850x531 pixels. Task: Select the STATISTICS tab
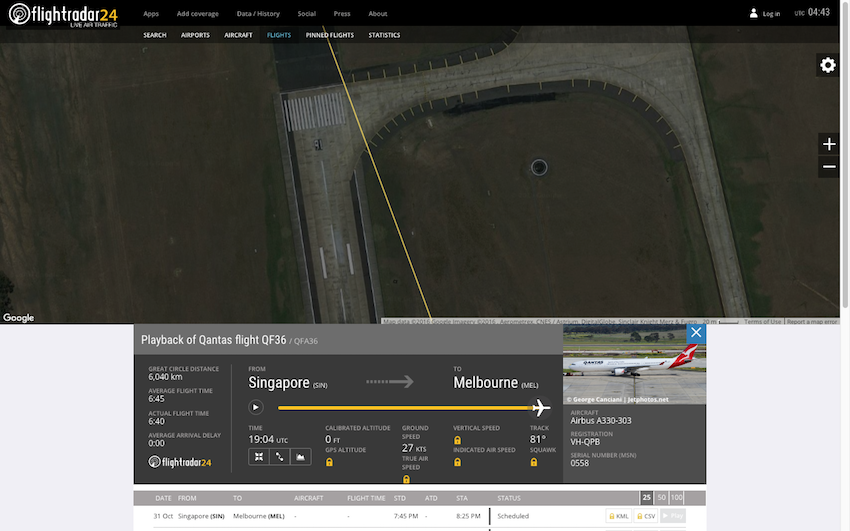pyautogui.click(x=384, y=35)
